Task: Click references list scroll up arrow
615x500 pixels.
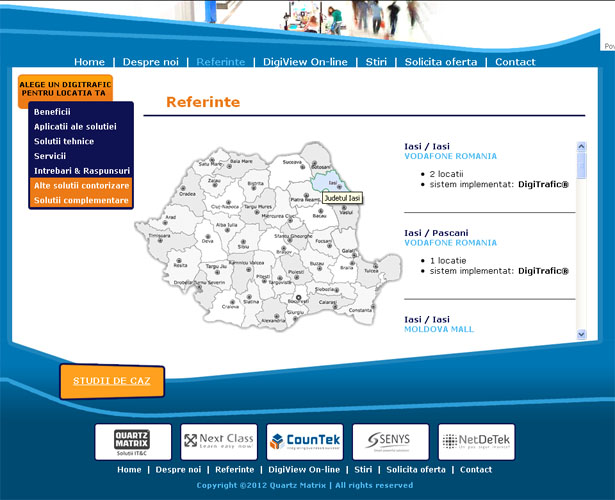Action: pos(581,147)
